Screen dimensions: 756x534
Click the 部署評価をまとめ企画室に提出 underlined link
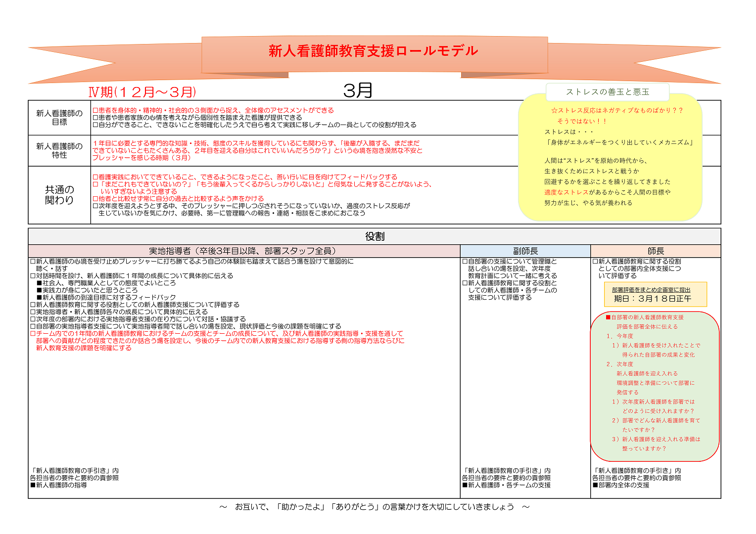[651, 290]
